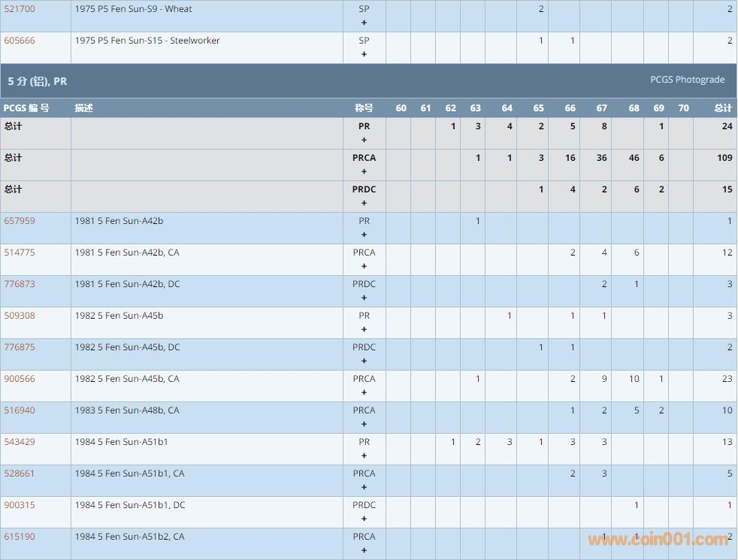This screenshot has width=738, height=560.
Task: Expand plus under PRCA total row
Action: pos(364,171)
